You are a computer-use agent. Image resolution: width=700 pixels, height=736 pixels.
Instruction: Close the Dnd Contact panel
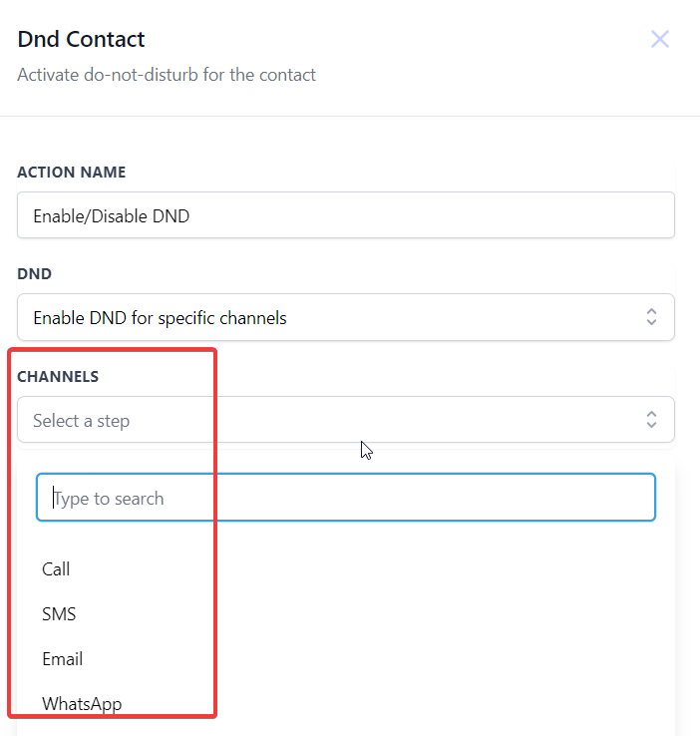(659, 40)
